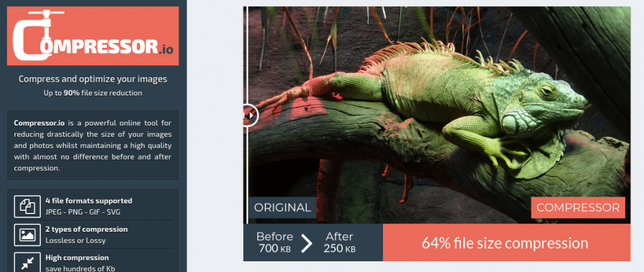Click the iguana comparison image
Viewport: 644px width, 272px height.
tap(437, 115)
